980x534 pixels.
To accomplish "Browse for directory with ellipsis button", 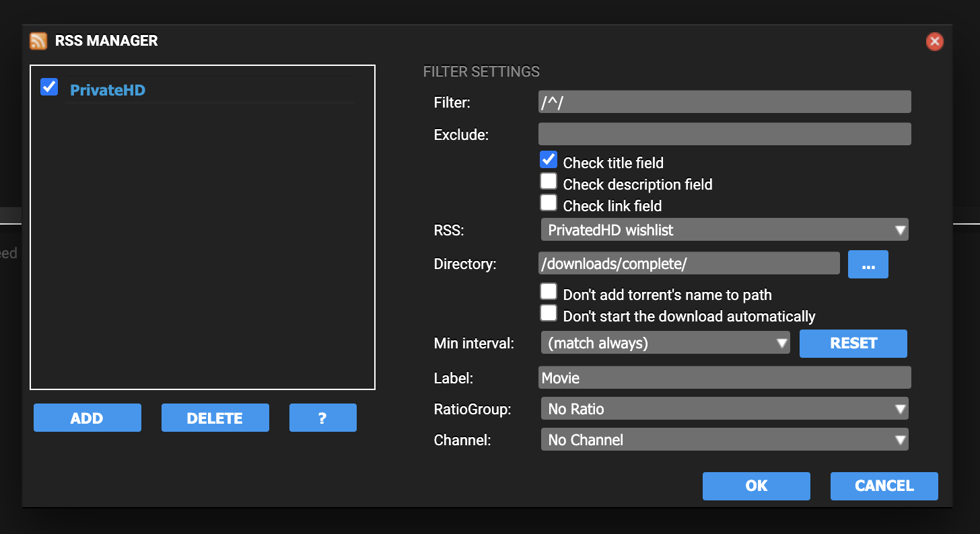I will (x=868, y=264).
